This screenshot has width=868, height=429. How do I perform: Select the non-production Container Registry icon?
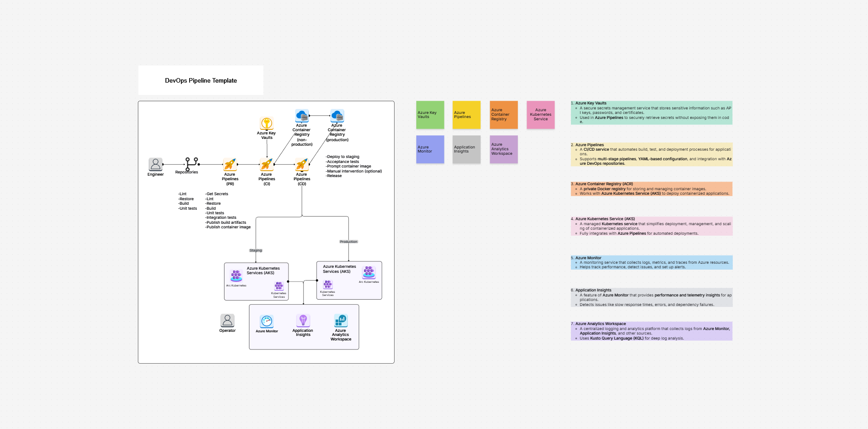(302, 116)
